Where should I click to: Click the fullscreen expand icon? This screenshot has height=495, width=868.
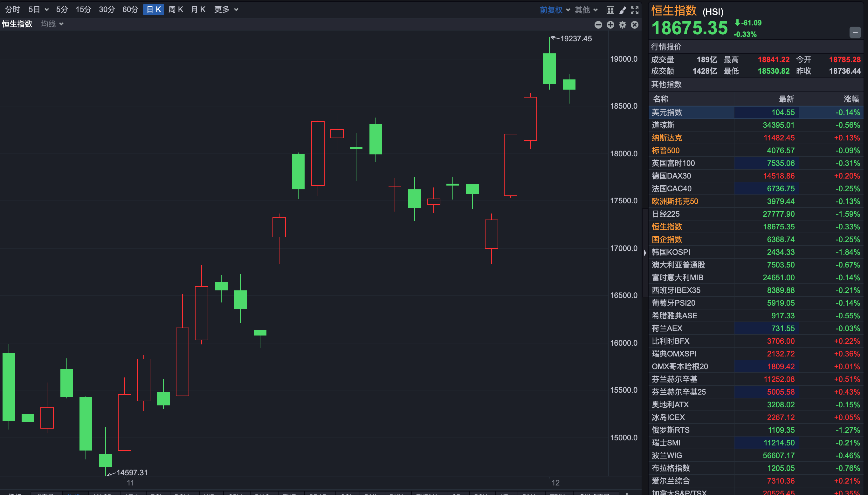click(x=634, y=10)
